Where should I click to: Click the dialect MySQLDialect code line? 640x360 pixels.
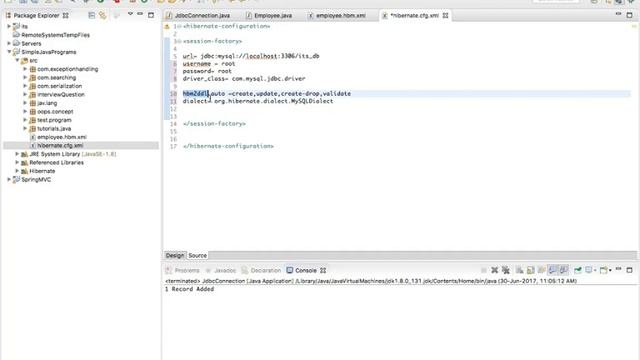(x=258, y=101)
